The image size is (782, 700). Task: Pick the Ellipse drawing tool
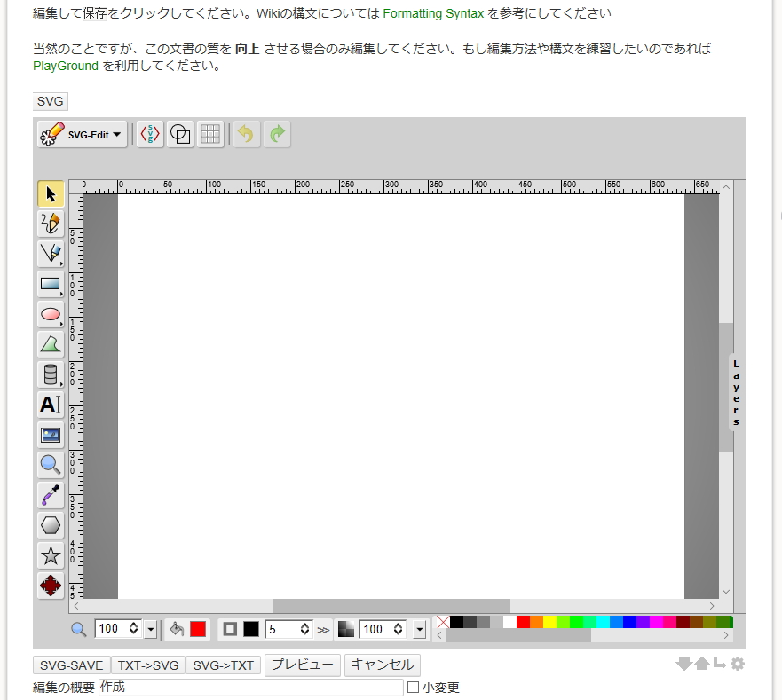coord(50,314)
